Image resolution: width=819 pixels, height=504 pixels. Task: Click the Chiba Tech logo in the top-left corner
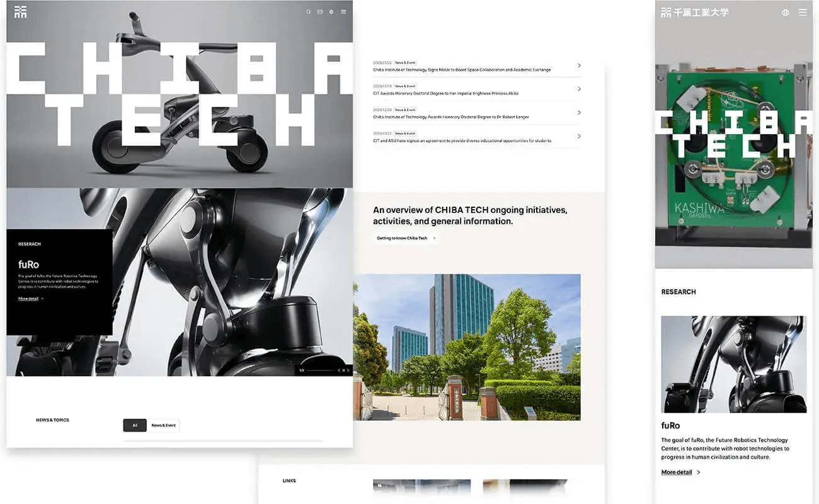coord(20,11)
